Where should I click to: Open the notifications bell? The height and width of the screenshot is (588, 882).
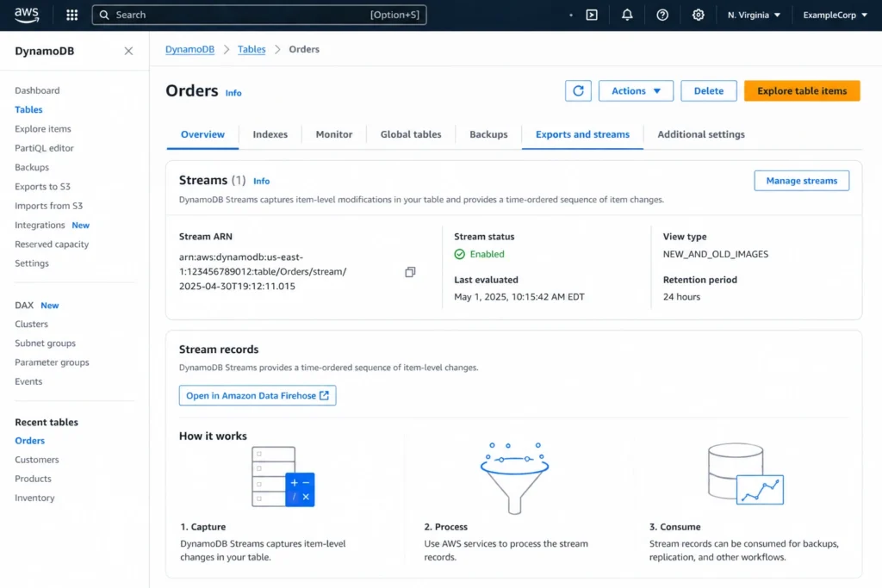[x=626, y=15]
